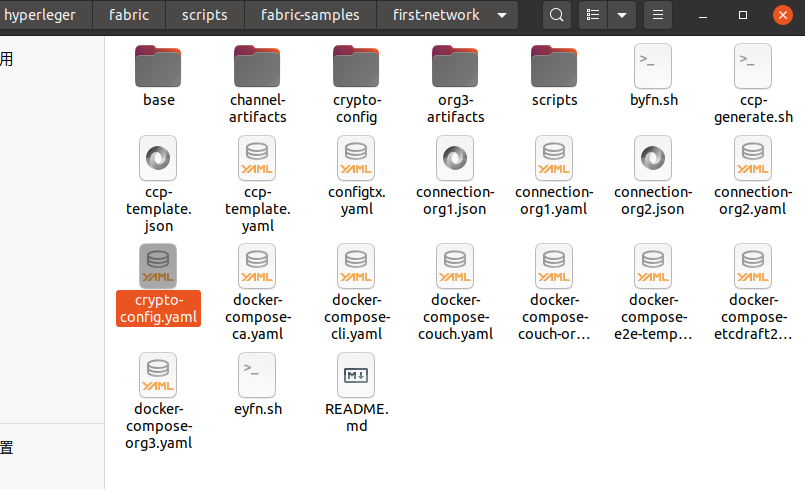Expand the first-network path dropdown arrow
Screen dimensions: 805x489
(x=502, y=15)
